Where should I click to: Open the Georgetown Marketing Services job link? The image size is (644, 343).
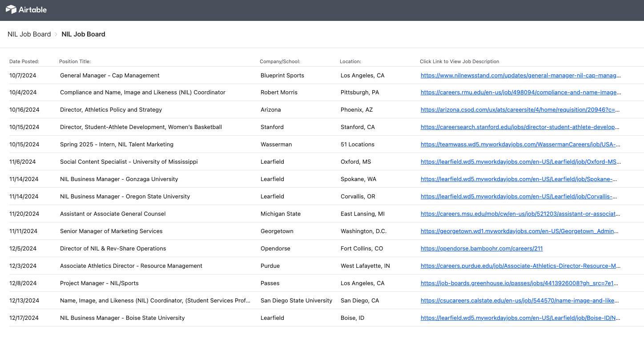click(519, 231)
